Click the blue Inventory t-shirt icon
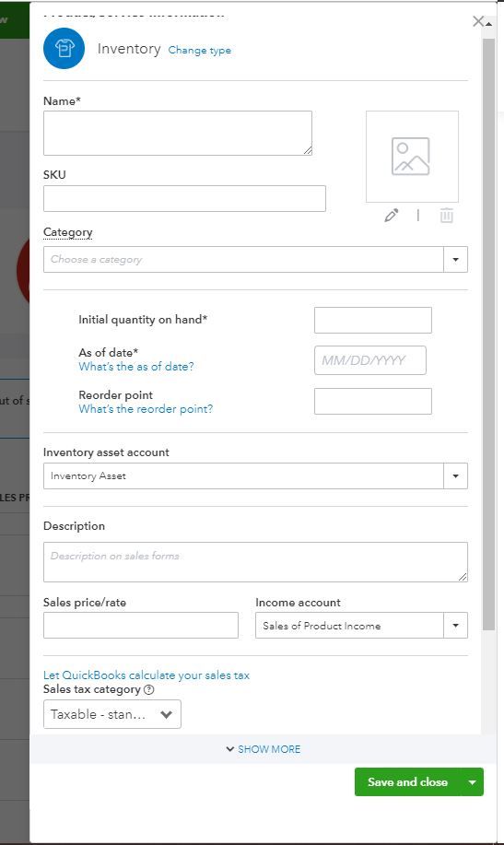Viewport: 504px width, 845px height. click(x=64, y=49)
